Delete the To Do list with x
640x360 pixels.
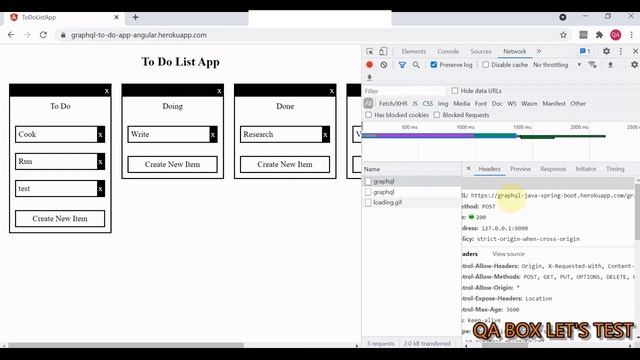pos(107,91)
